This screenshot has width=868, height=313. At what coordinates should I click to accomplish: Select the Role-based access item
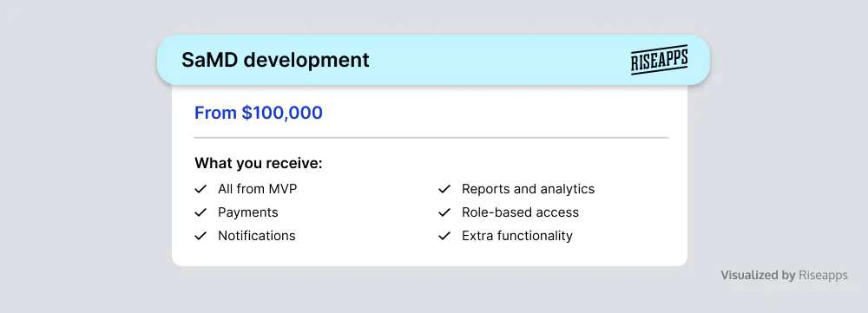[520, 212]
